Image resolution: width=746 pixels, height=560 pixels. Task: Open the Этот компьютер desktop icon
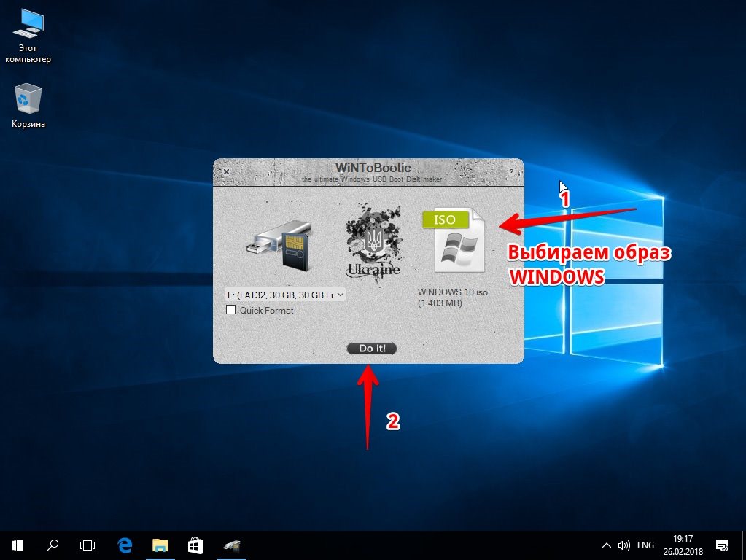28,36
